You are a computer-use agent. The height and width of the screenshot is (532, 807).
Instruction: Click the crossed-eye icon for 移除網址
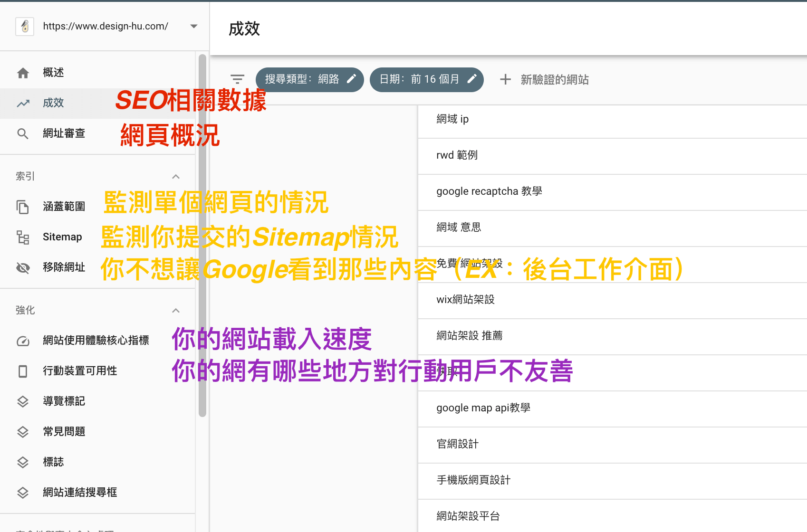[x=23, y=267]
